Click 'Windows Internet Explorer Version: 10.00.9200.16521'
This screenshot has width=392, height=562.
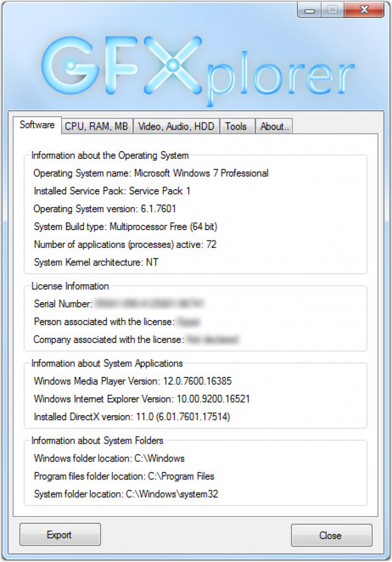(x=142, y=399)
